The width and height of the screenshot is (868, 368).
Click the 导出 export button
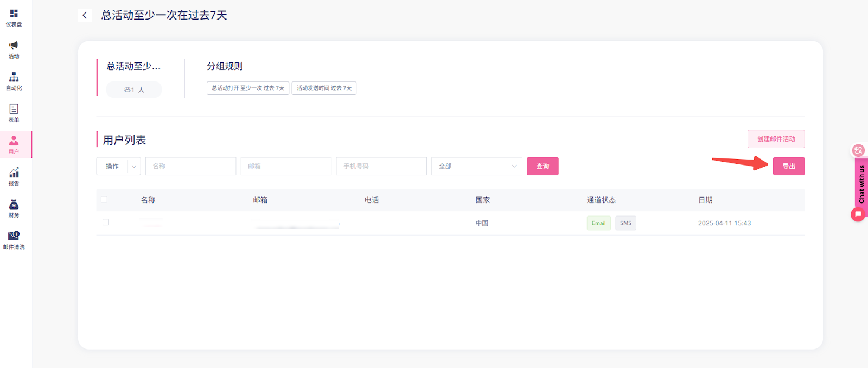coord(788,166)
